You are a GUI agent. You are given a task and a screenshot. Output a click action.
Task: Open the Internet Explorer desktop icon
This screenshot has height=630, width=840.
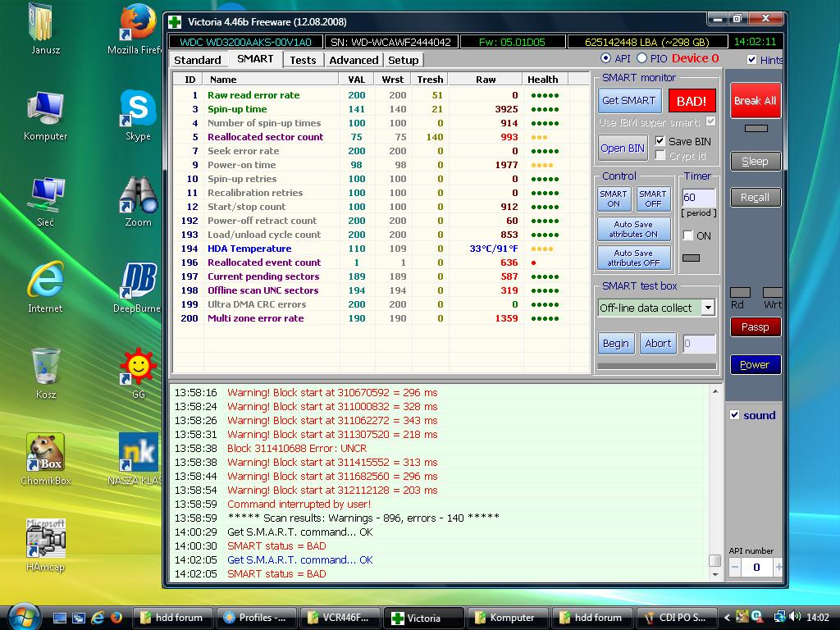(45, 288)
